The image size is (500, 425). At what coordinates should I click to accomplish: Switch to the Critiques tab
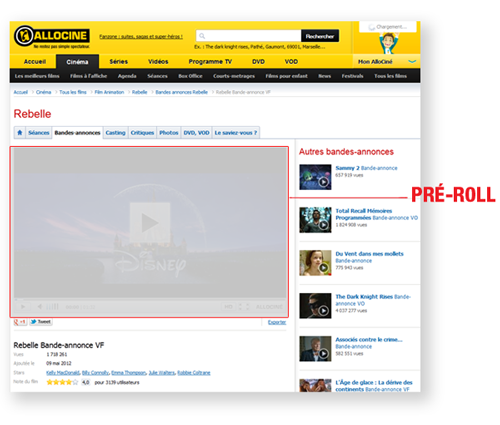tap(142, 133)
